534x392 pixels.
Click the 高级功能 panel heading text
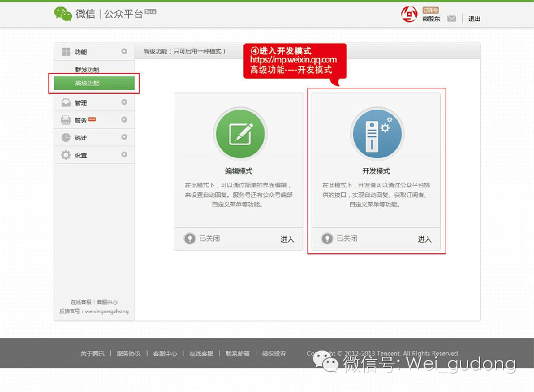click(185, 52)
